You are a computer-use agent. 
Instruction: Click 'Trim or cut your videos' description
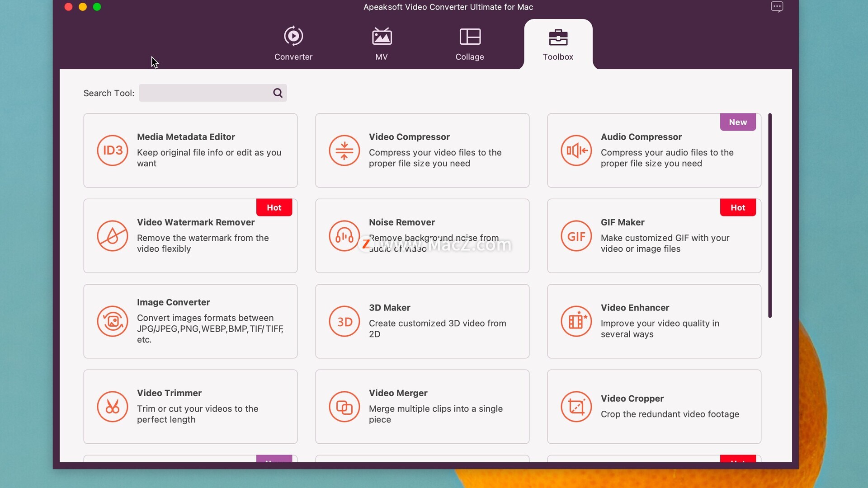tap(198, 414)
